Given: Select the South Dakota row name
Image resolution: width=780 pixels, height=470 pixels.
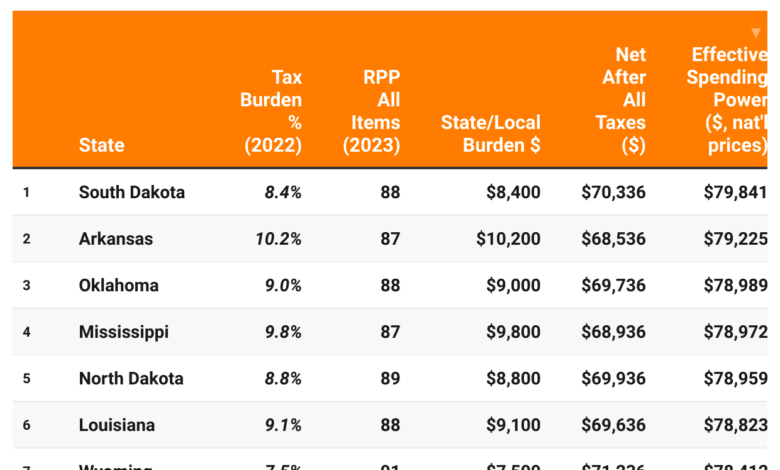Looking at the screenshot, I should (x=132, y=192).
